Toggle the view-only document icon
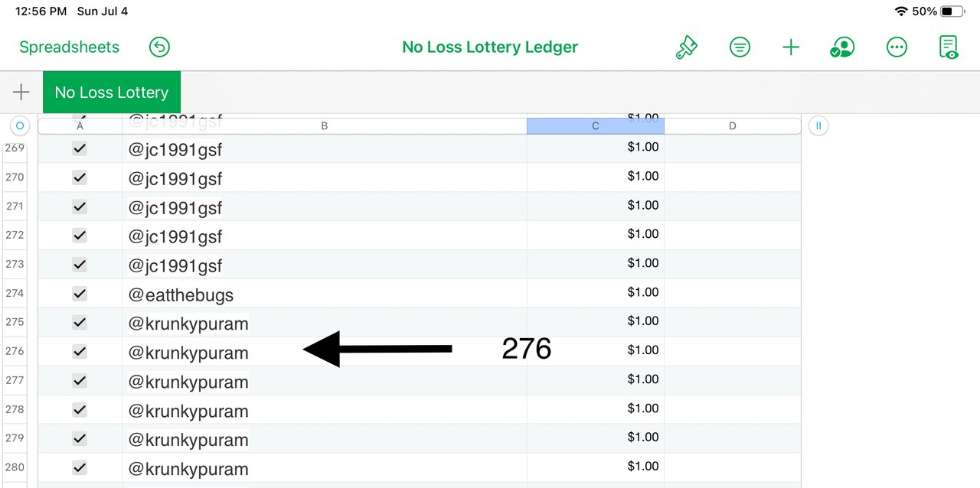The height and width of the screenshot is (488, 980). [x=949, y=47]
